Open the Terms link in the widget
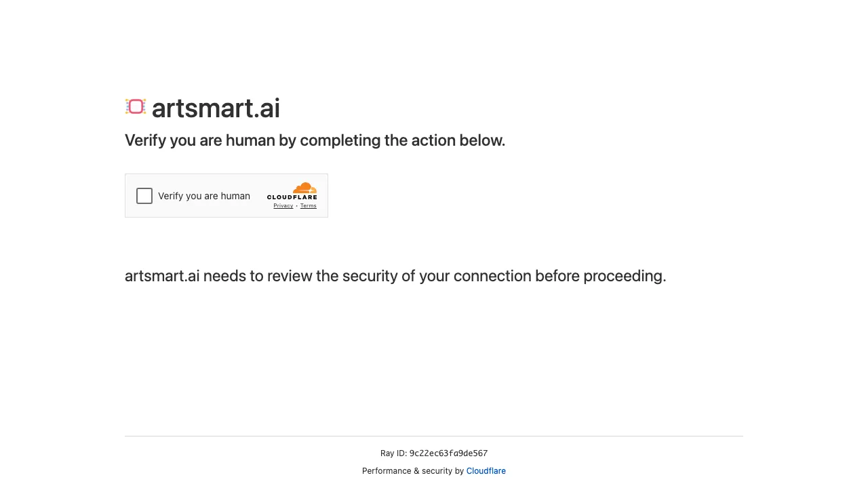 coord(308,205)
